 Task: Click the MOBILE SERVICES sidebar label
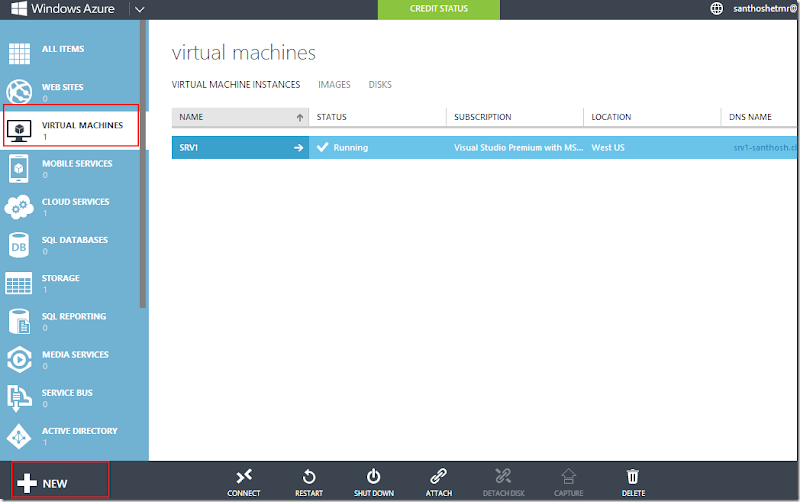77,164
